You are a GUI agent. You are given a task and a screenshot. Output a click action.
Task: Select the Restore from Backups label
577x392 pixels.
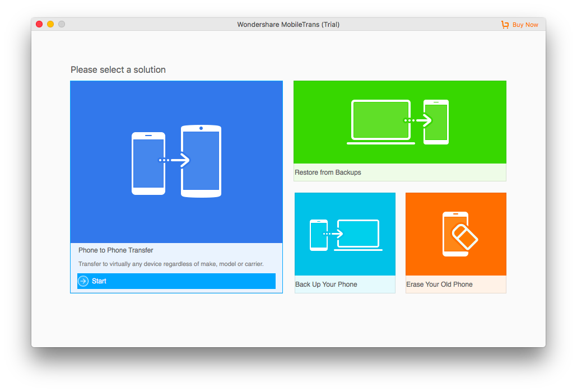pos(328,172)
